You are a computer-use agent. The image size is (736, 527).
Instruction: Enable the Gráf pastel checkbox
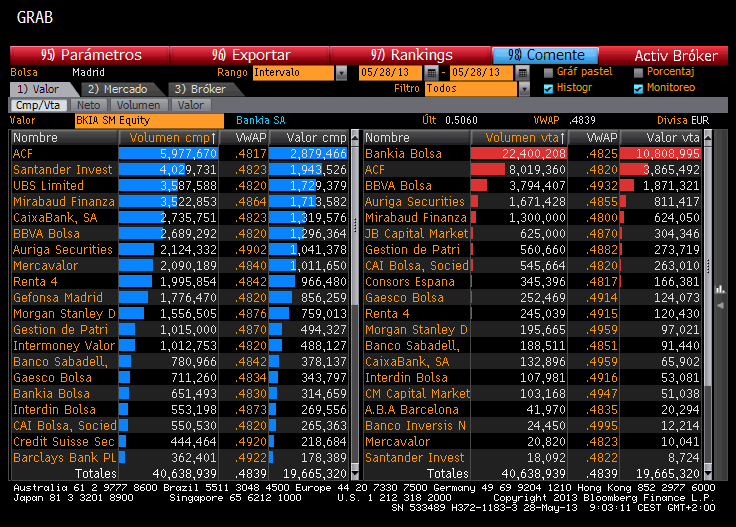pyautogui.click(x=548, y=73)
